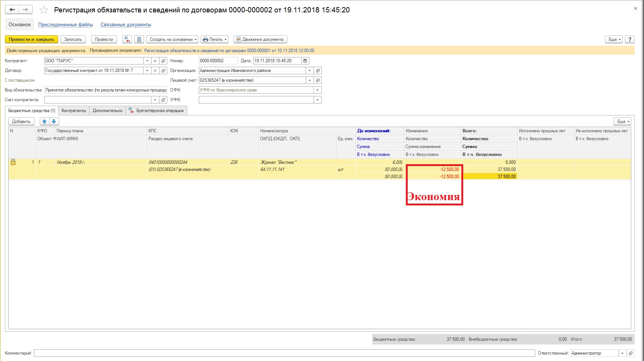
Task: Click the Вид обязательства field
Action: pyautogui.click(x=106, y=90)
